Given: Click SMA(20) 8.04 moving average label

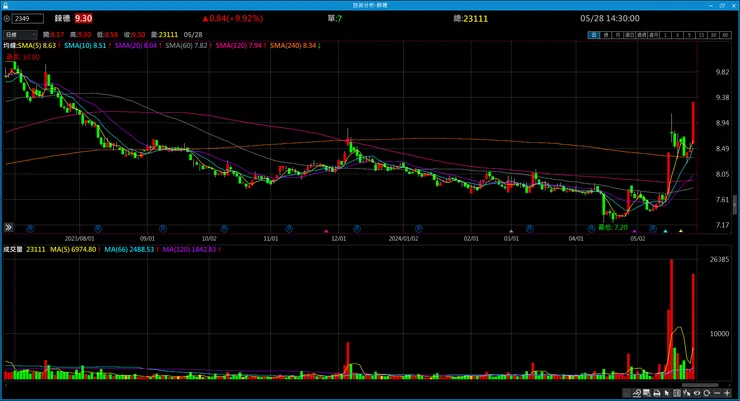Looking at the screenshot, I should pyautogui.click(x=138, y=46).
